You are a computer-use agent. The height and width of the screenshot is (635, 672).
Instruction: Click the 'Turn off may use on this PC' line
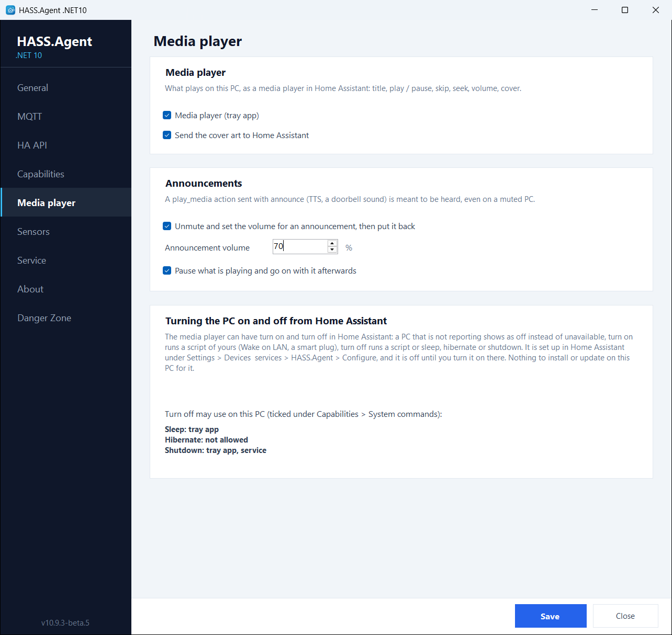coord(304,414)
